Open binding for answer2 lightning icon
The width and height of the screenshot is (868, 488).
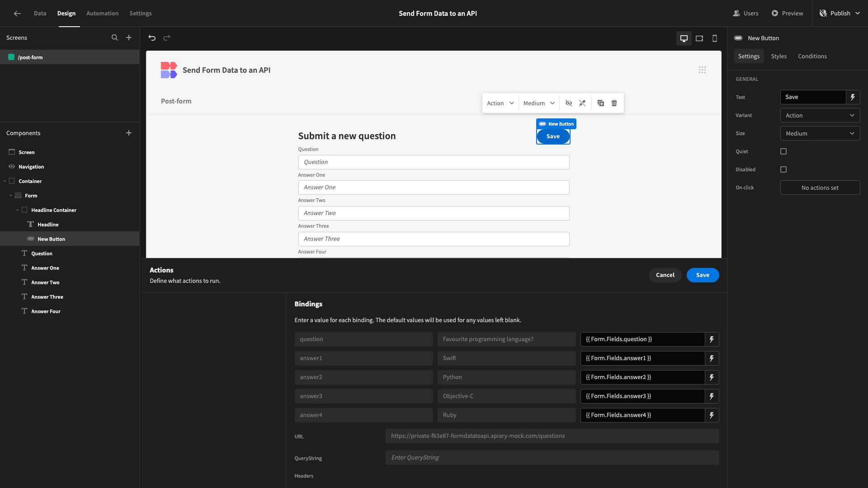[x=712, y=377]
